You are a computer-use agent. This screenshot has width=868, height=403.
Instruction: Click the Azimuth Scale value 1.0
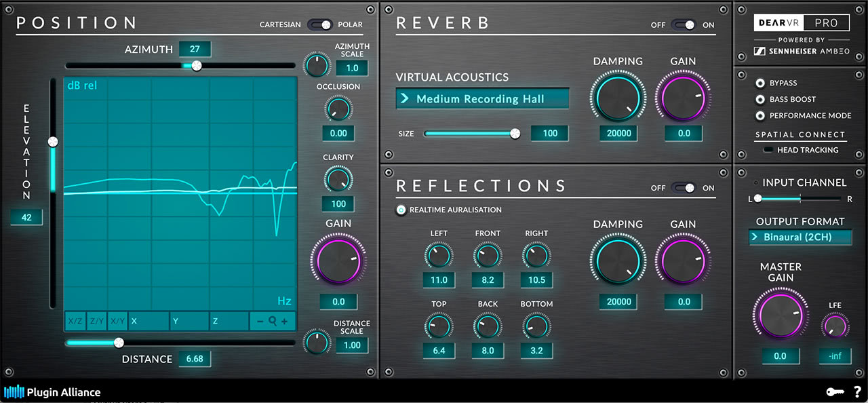point(352,68)
